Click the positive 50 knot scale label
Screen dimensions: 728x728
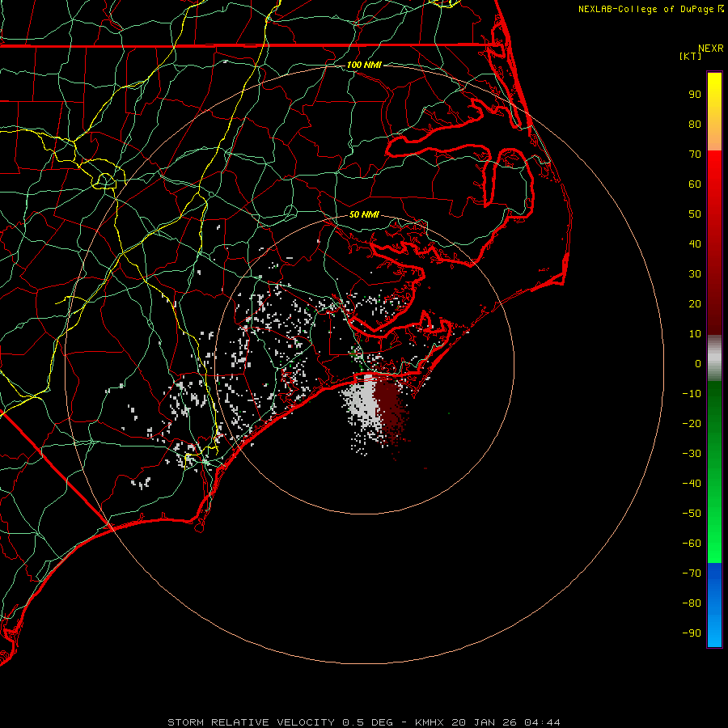(695, 214)
